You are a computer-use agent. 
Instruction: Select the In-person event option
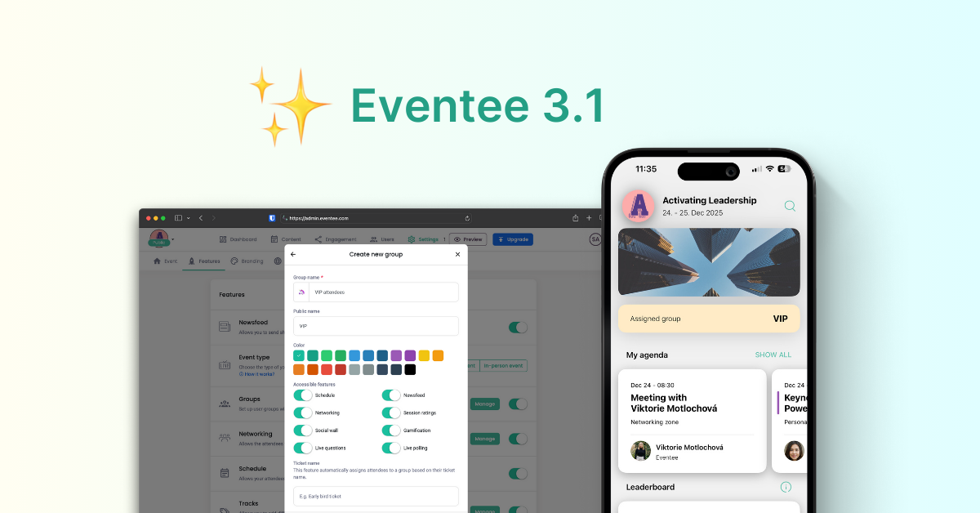click(x=503, y=365)
